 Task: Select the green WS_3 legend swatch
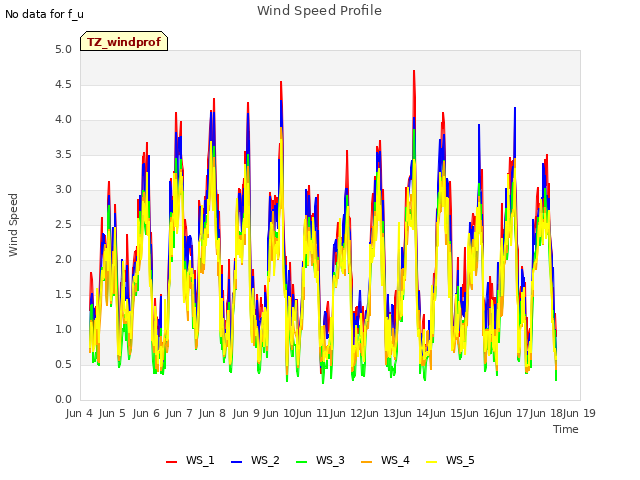tap(302, 461)
